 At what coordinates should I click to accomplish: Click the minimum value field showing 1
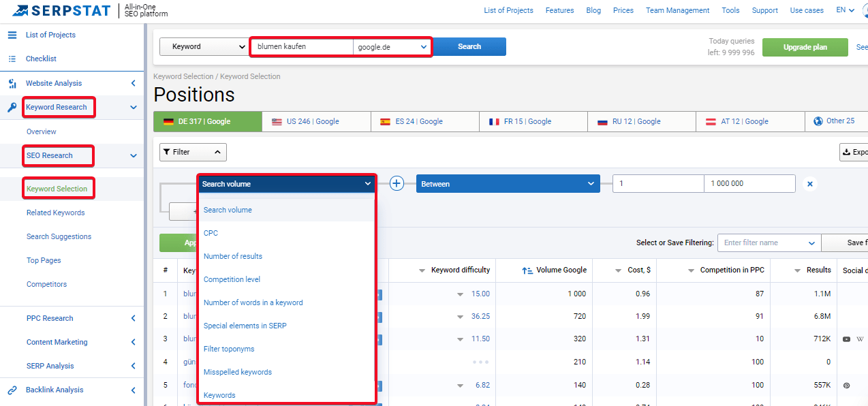[x=658, y=184]
